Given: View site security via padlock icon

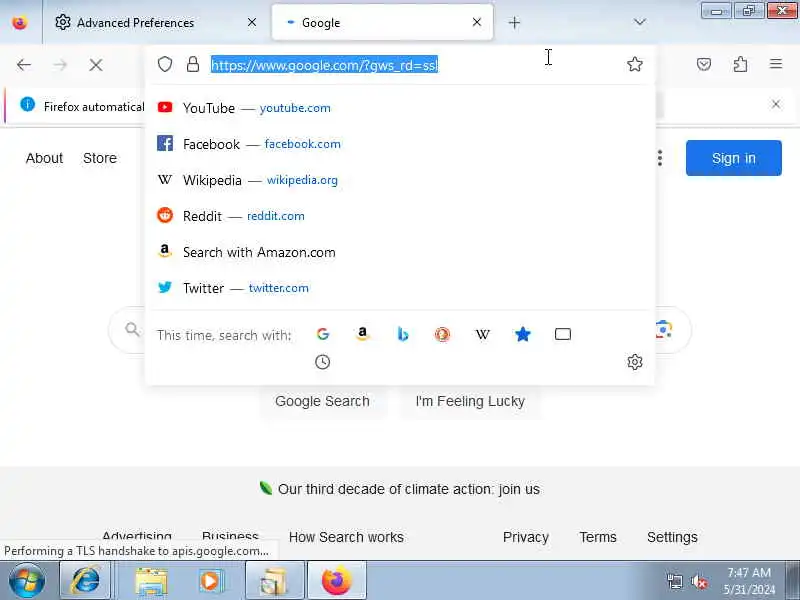Looking at the screenshot, I should [x=193, y=64].
